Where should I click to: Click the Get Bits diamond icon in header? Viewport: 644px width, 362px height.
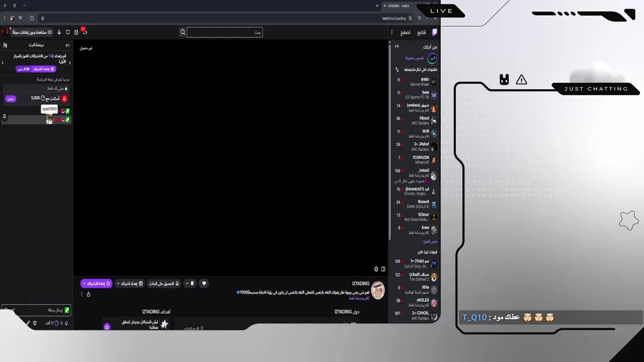click(59, 32)
